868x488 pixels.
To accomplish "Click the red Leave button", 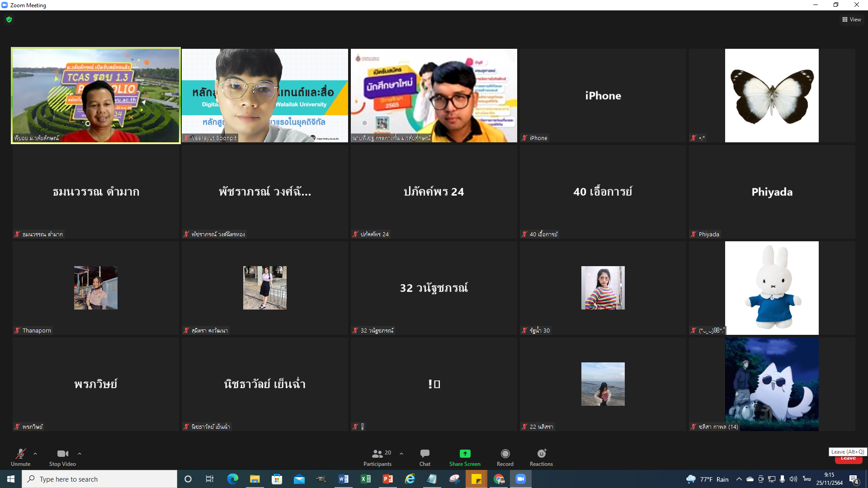I will (x=848, y=460).
